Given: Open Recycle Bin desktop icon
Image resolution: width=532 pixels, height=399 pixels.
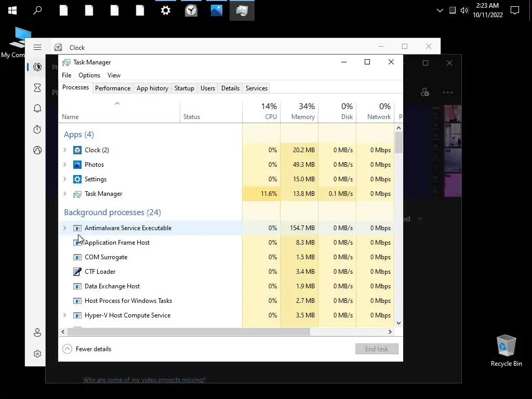Looking at the screenshot, I should pos(506,351).
